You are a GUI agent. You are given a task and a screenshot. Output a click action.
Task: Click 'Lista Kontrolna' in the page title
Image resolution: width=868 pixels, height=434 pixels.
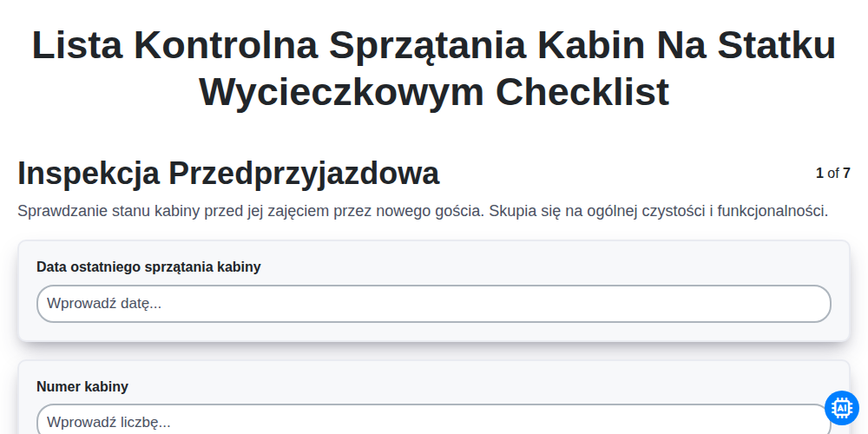tap(175, 45)
